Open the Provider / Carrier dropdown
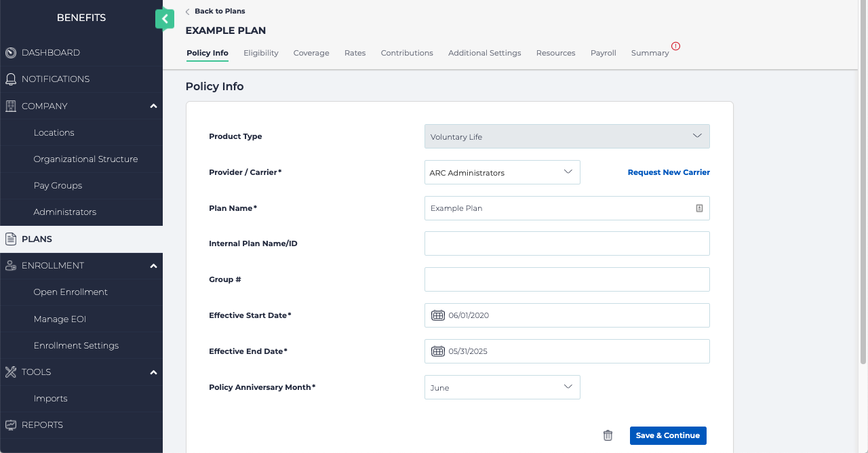 502,172
